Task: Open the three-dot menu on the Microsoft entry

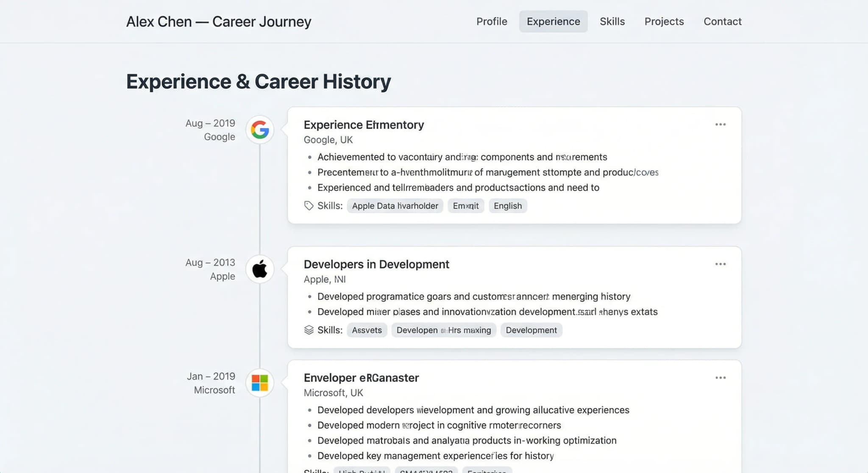Action: (x=721, y=377)
